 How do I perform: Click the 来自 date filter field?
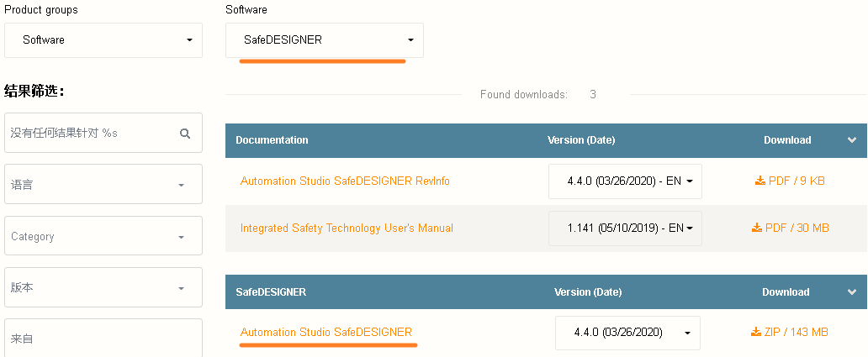pos(103,338)
